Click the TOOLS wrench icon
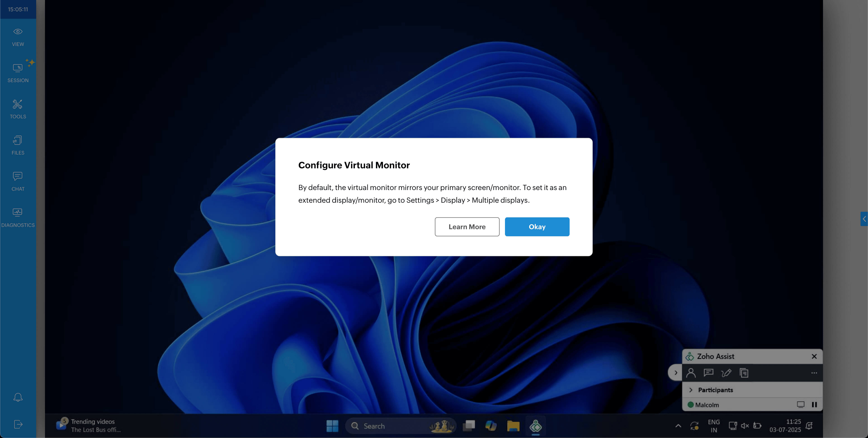This screenshot has width=868, height=438. point(18,109)
